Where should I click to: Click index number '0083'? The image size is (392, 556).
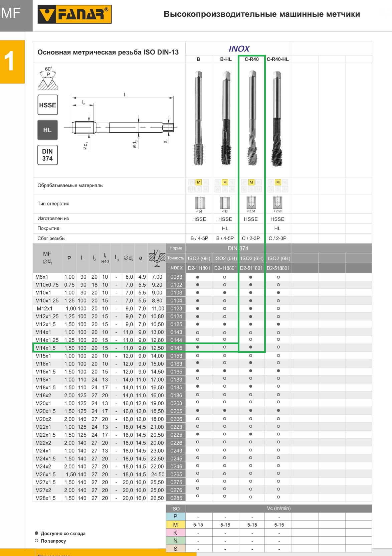point(176,277)
